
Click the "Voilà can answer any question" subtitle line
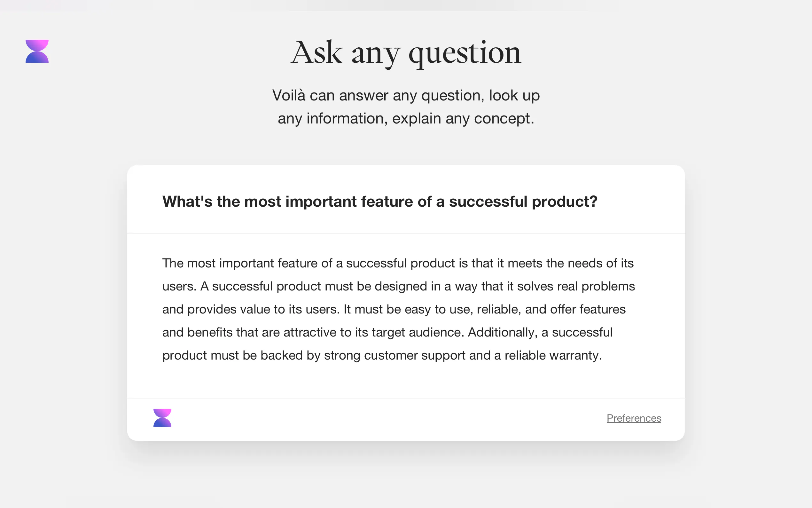[406, 95]
